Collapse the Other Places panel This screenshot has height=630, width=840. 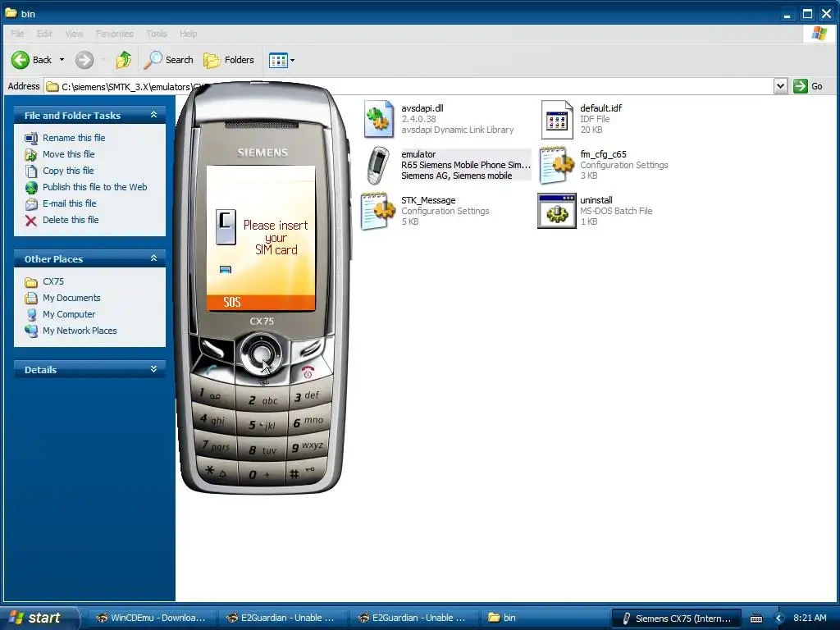tap(153, 258)
